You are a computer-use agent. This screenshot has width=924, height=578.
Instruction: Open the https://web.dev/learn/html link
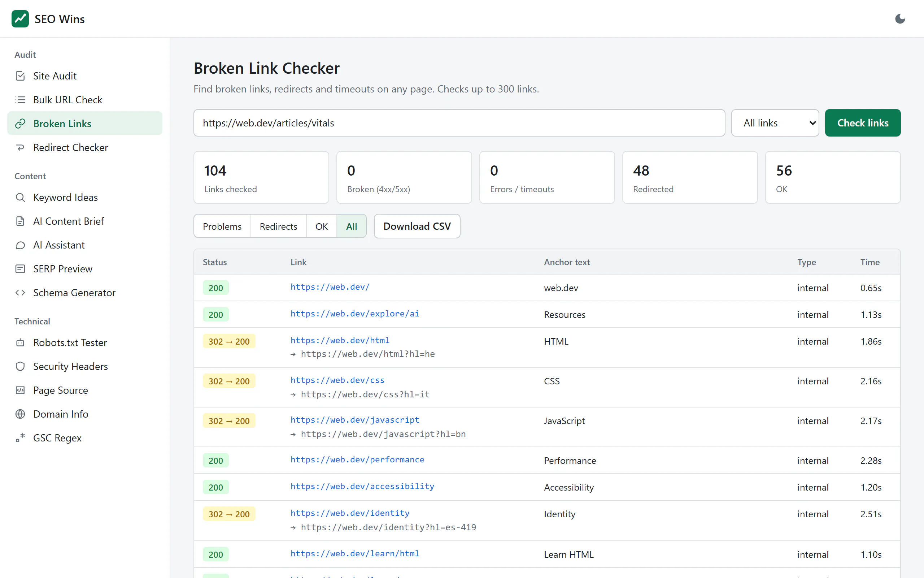(x=355, y=553)
